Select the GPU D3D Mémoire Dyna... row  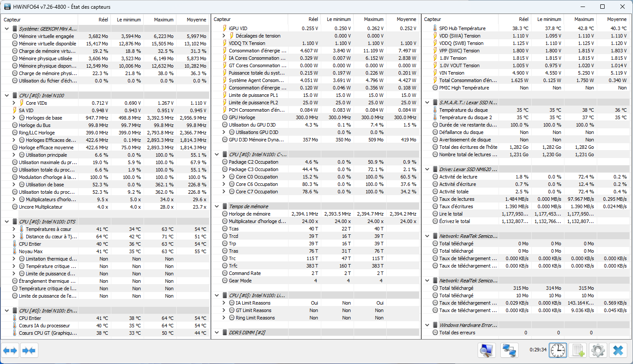point(316,140)
